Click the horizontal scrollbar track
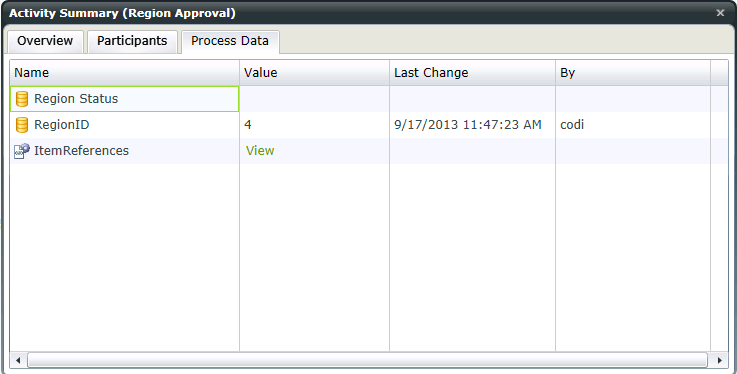Image resolution: width=737 pixels, height=374 pixels. (367, 360)
